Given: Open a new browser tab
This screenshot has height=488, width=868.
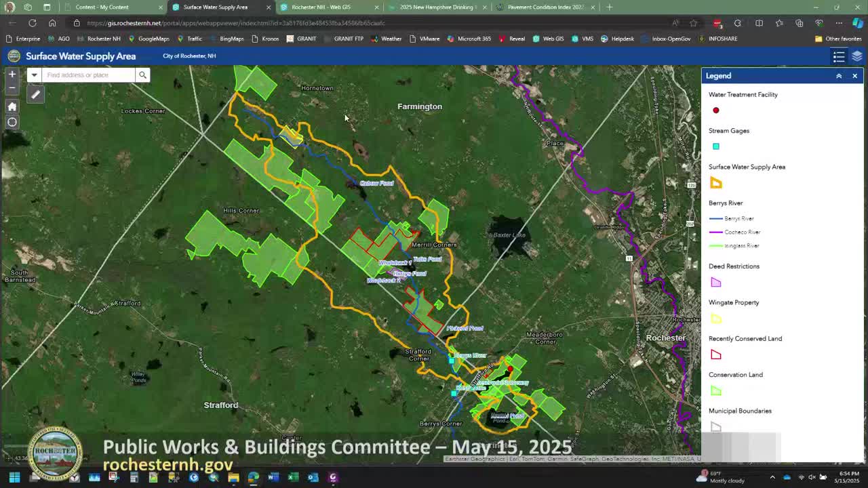Looking at the screenshot, I should coord(610,7).
